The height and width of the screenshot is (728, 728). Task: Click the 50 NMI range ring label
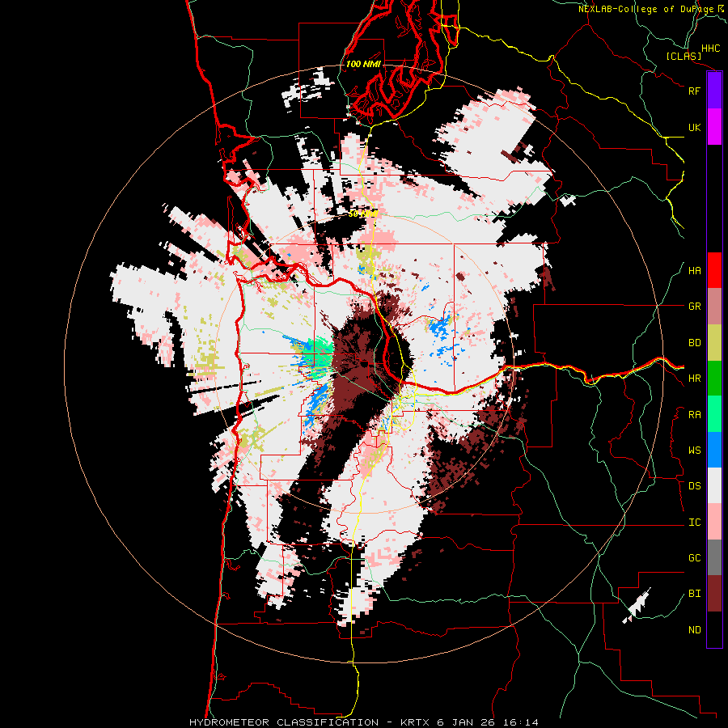point(363,214)
